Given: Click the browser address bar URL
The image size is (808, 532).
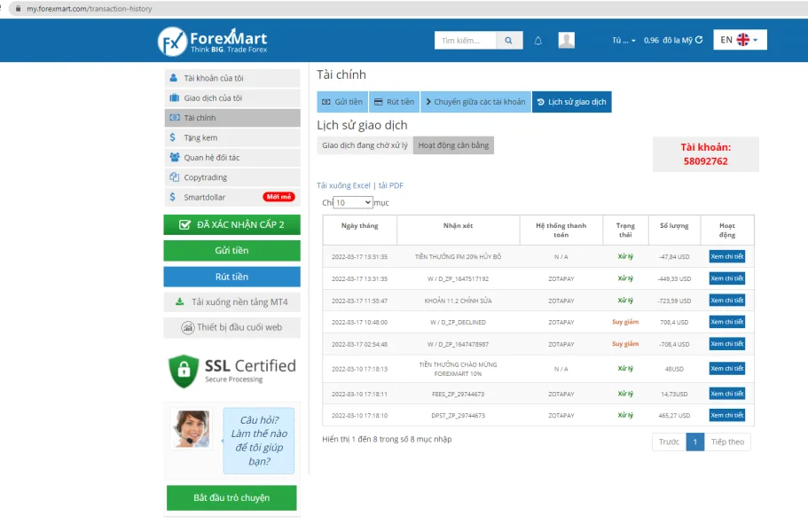Looking at the screenshot, I should [90, 9].
